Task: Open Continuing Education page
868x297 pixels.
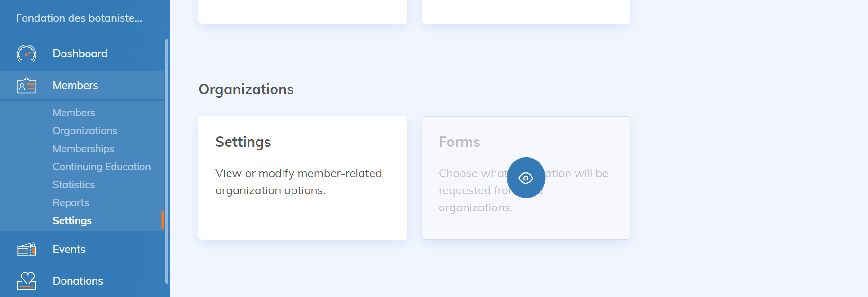Action: pos(101,167)
